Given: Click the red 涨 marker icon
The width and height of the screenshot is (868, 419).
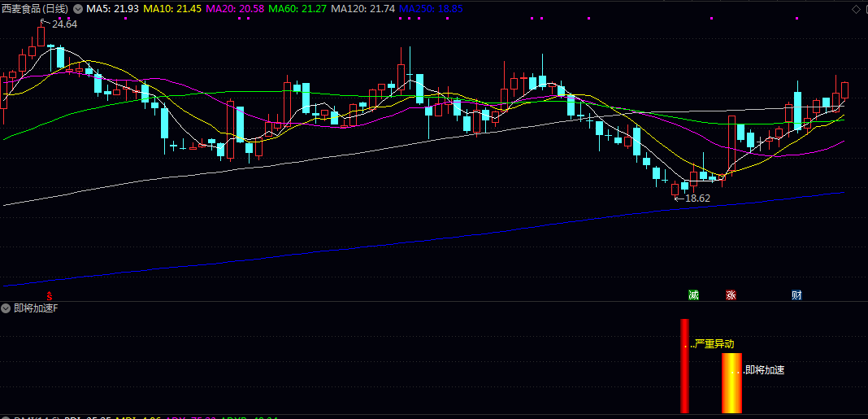Looking at the screenshot, I should click(x=731, y=295).
